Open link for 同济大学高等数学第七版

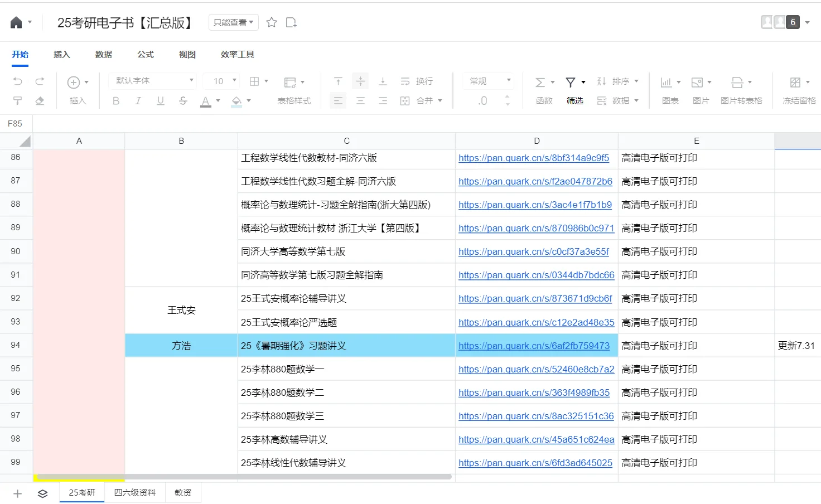coord(534,252)
